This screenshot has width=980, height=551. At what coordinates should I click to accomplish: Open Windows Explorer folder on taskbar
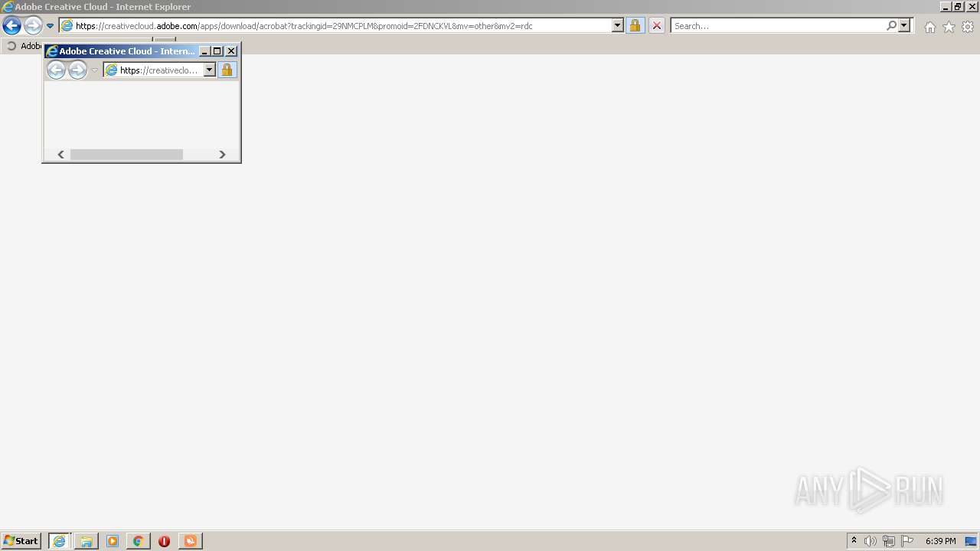pyautogui.click(x=87, y=541)
